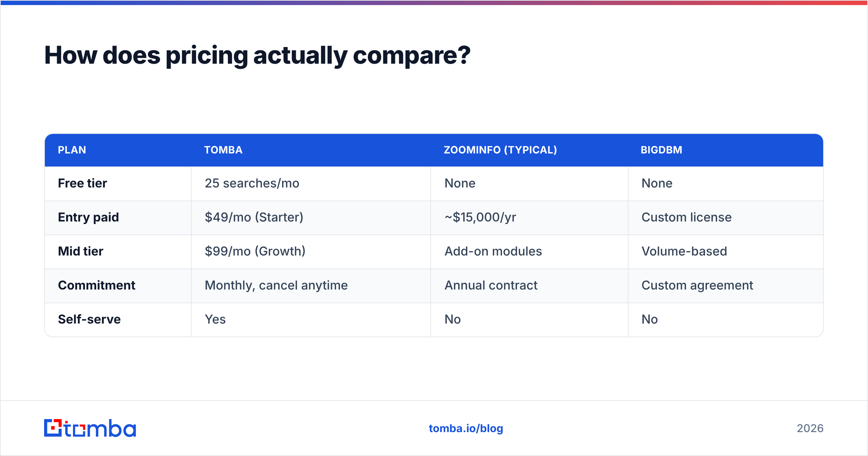Viewport: 868px width, 456px height.
Task: Click the 2026 year label in footer
Action: (810, 428)
